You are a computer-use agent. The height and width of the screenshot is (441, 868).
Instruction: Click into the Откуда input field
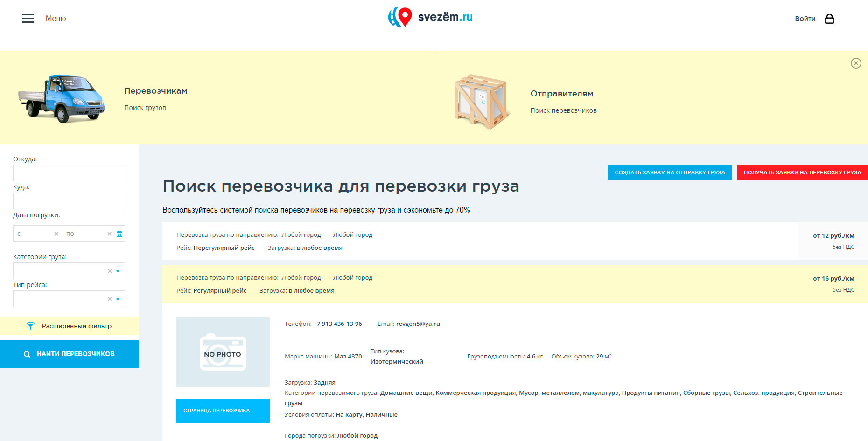click(69, 173)
